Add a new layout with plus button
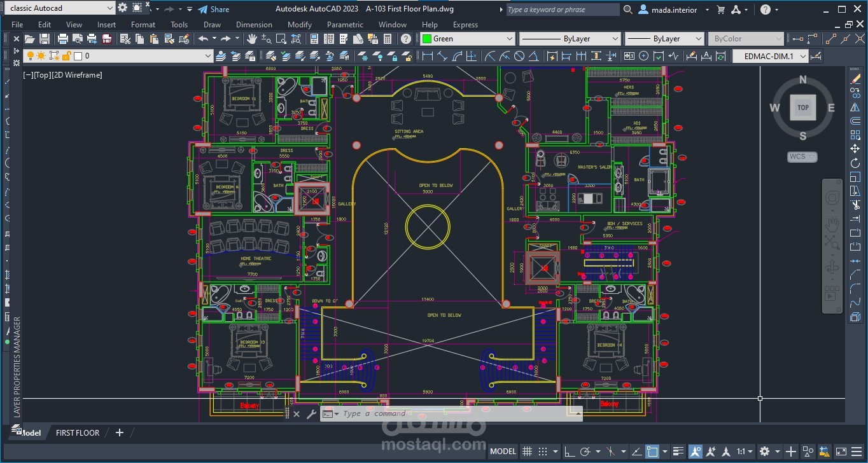 tap(119, 432)
